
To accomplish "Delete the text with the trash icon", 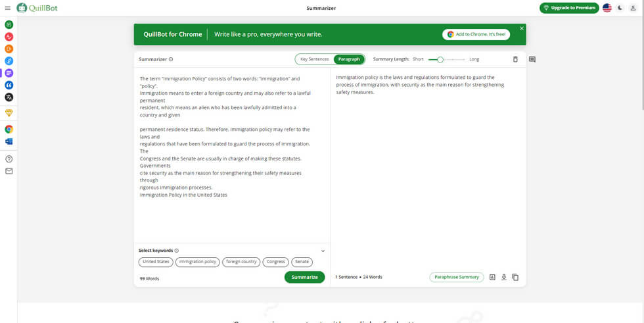I will point(515,59).
